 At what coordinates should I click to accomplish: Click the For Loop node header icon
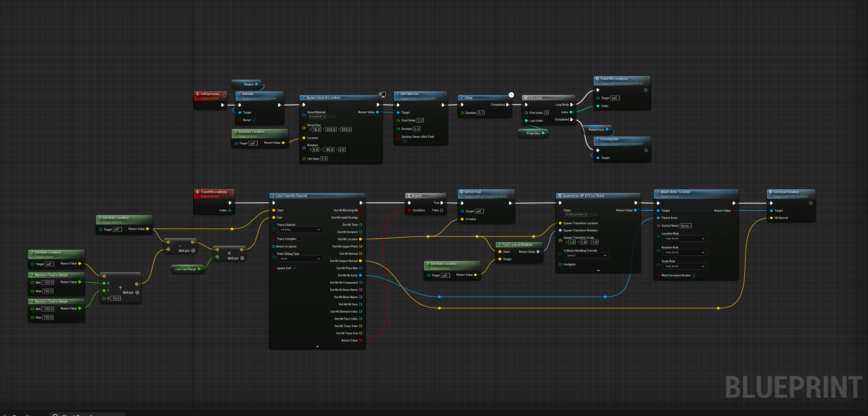click(526, 97)
